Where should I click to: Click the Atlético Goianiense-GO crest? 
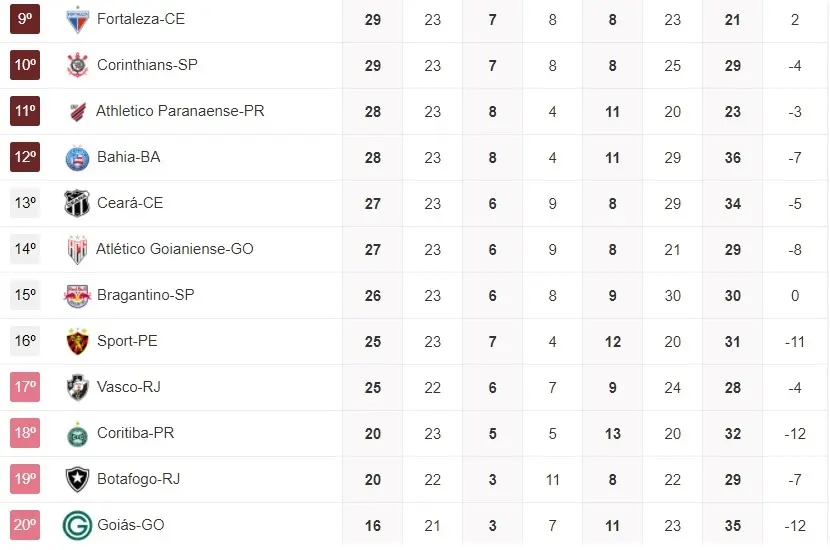point(77,249)
